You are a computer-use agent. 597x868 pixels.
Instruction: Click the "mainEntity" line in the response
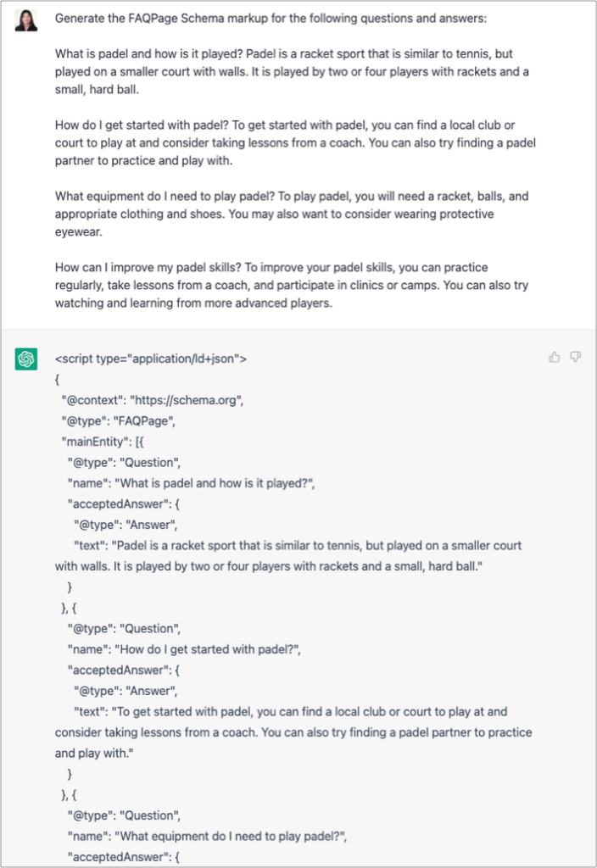tap(103, 442)
